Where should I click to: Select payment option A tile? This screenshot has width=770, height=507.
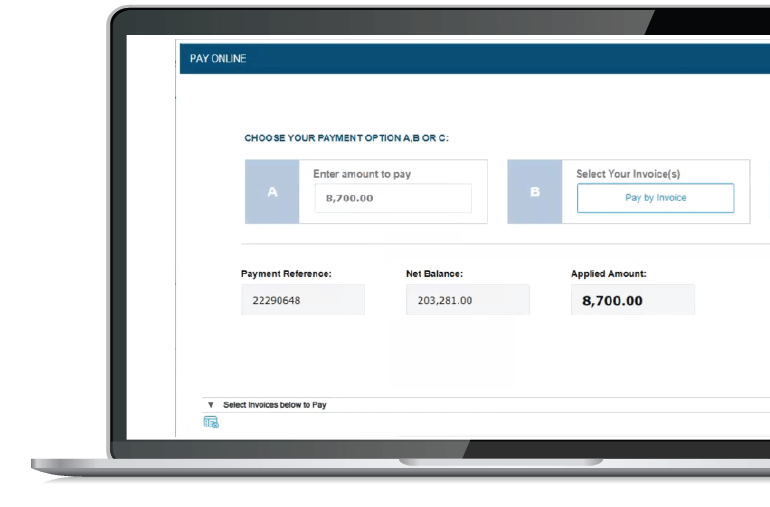[x=272, y=191]
